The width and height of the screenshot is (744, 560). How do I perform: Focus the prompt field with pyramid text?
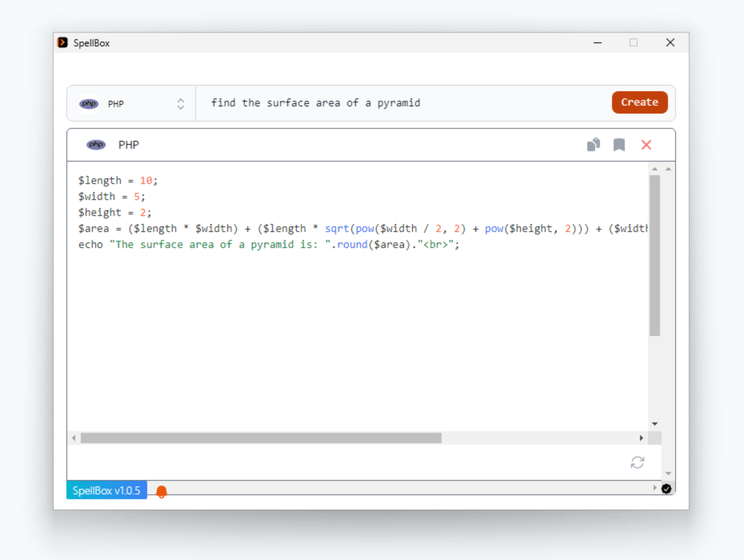[404, 103]
